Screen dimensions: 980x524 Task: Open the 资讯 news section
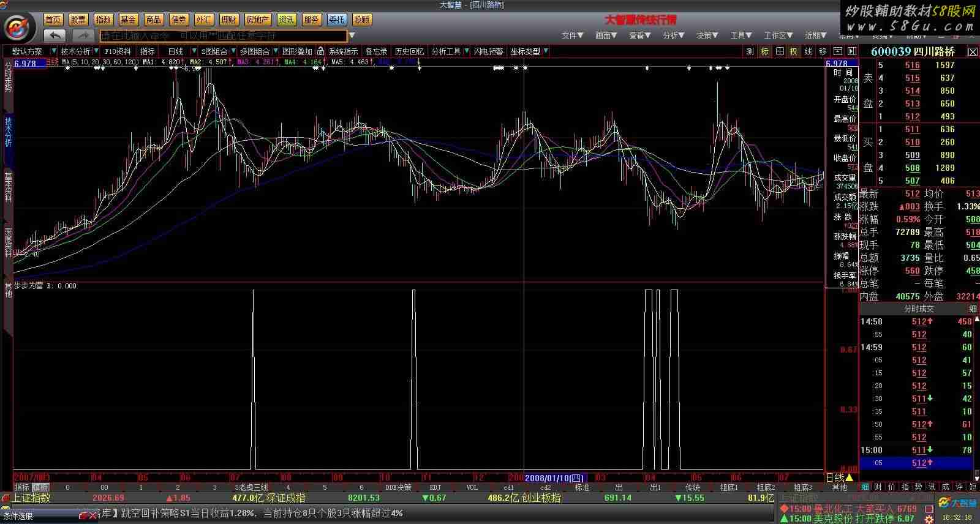[x=286, y=20]
